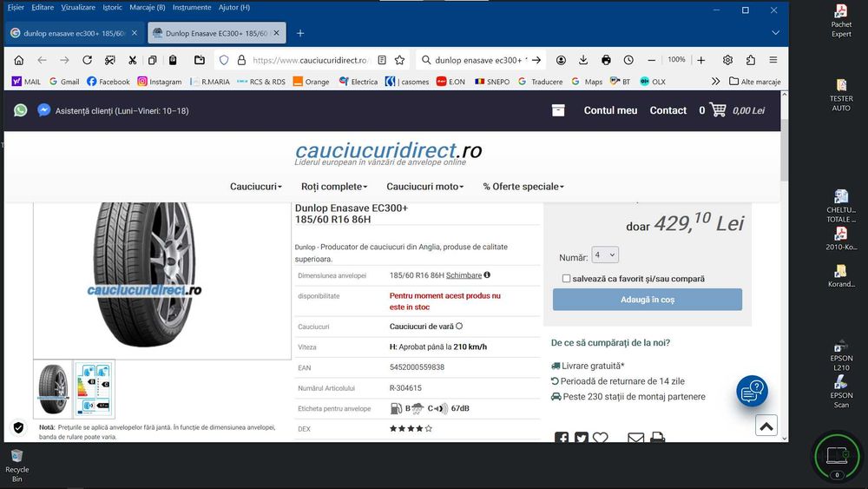868x489 pixels.
Task: Click the copy toolbar icon
Action: [x=152, y=60]
